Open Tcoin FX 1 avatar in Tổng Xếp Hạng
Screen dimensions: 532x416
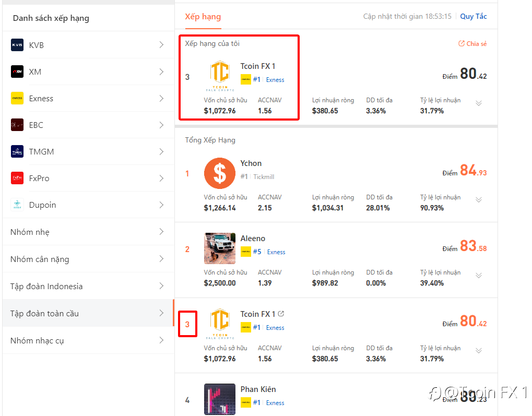point(220,324)
